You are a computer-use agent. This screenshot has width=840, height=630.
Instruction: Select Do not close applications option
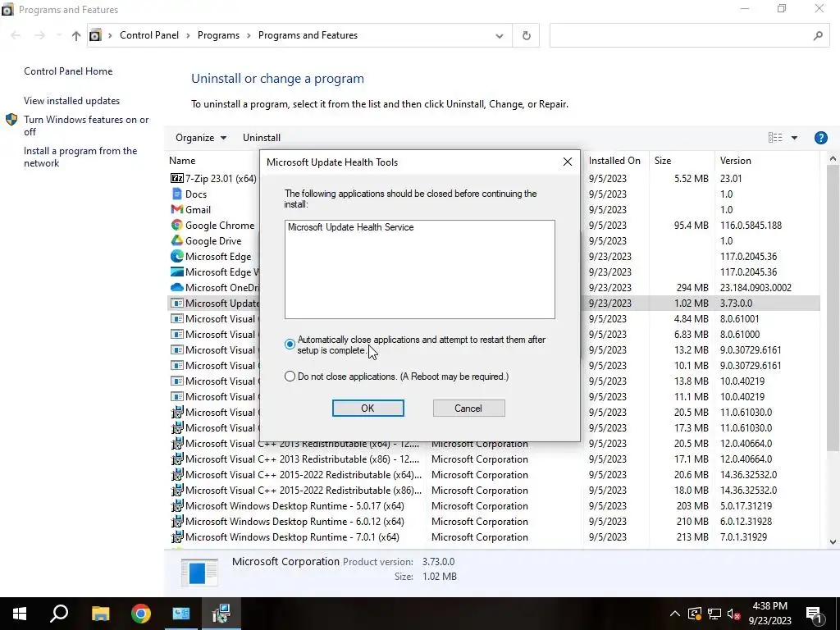tap(290, 377)
